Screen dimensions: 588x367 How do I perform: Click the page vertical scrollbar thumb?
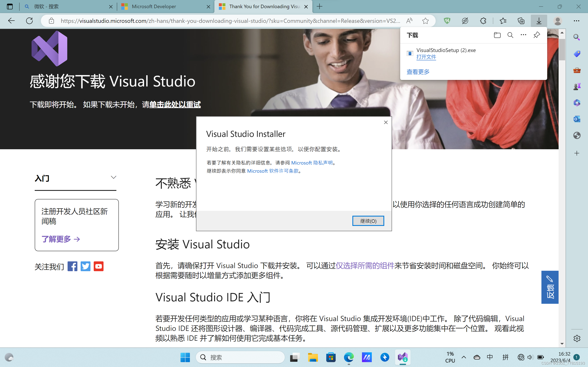pyautogui.click(x=562, y=49)
